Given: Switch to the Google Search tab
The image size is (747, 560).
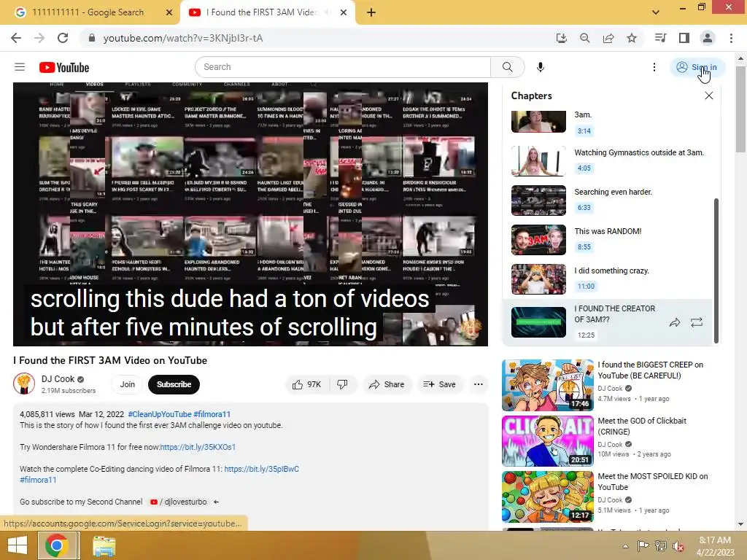Looking at the screenshot, I should [88, 12].
